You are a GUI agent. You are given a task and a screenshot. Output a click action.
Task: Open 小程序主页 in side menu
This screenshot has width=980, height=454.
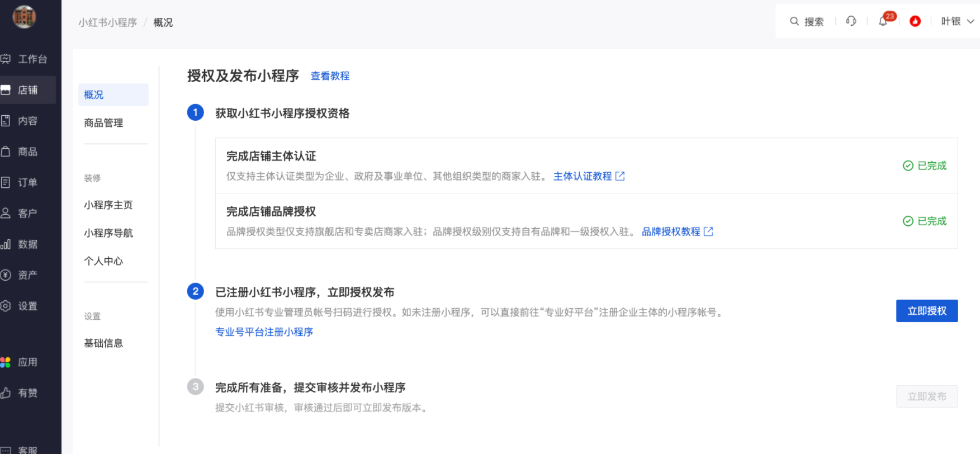(108, 205)
